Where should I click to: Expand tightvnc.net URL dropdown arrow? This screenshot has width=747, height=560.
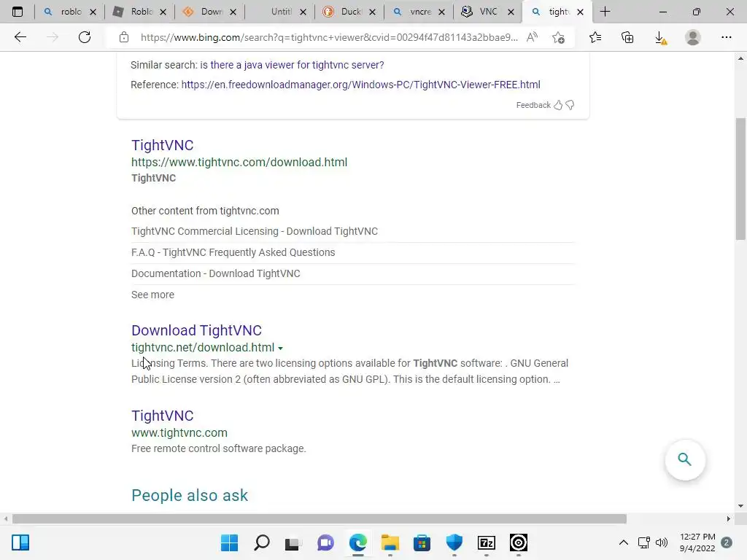point(280,349)
